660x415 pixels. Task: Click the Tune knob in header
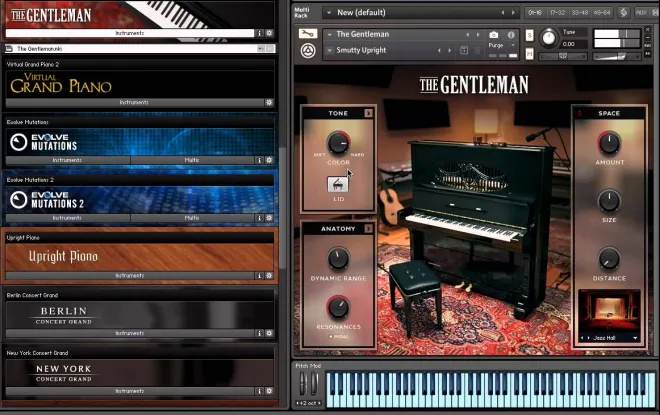548,38
